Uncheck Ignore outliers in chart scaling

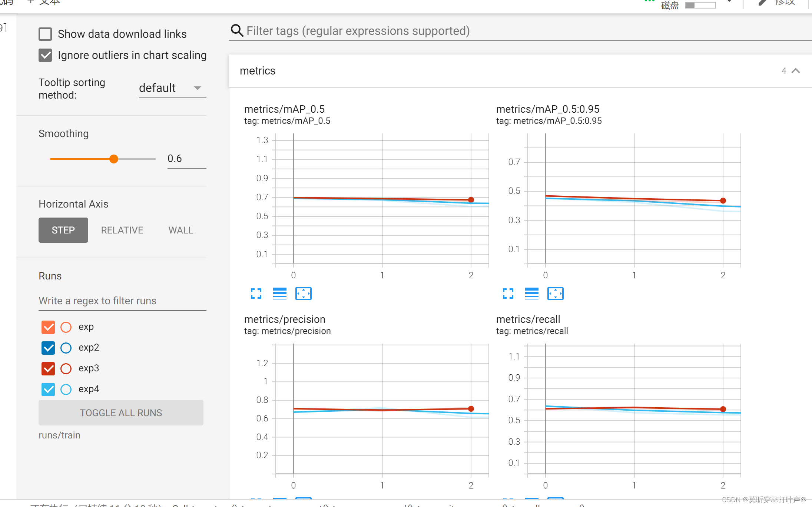45,55
